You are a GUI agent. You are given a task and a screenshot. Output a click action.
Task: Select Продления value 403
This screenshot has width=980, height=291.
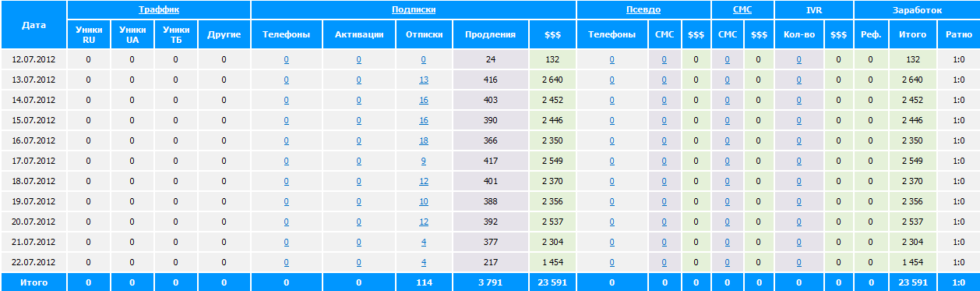tap(490, 100)
